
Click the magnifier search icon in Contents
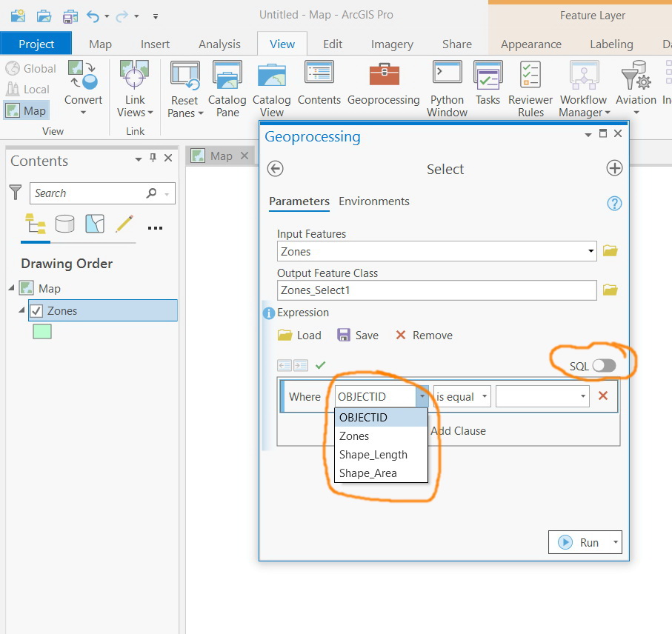[151, 193]
